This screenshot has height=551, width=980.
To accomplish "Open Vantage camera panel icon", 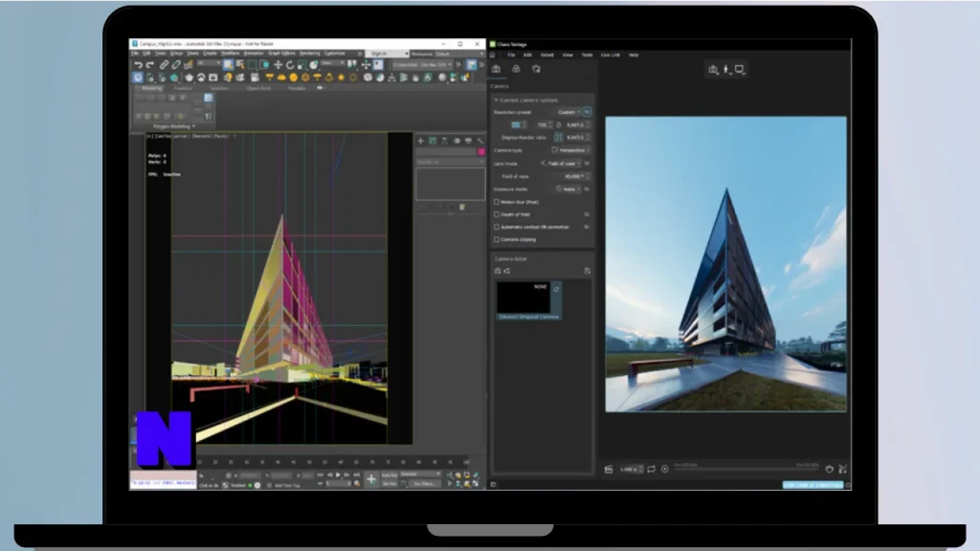I will click(497, 69).
